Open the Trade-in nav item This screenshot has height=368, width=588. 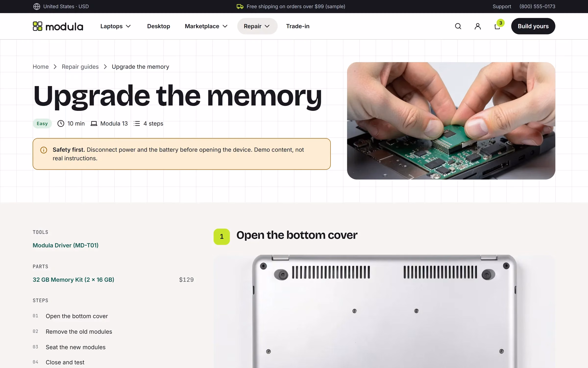pos(298,26)
